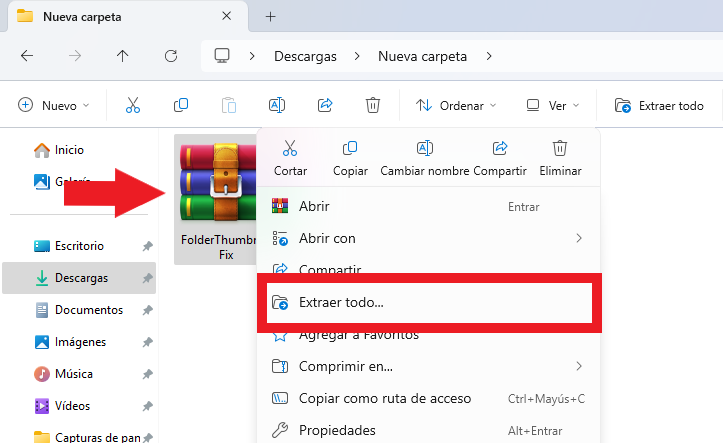Select Cortar in context menu
The image size is (723, 443).
point(290,158)
